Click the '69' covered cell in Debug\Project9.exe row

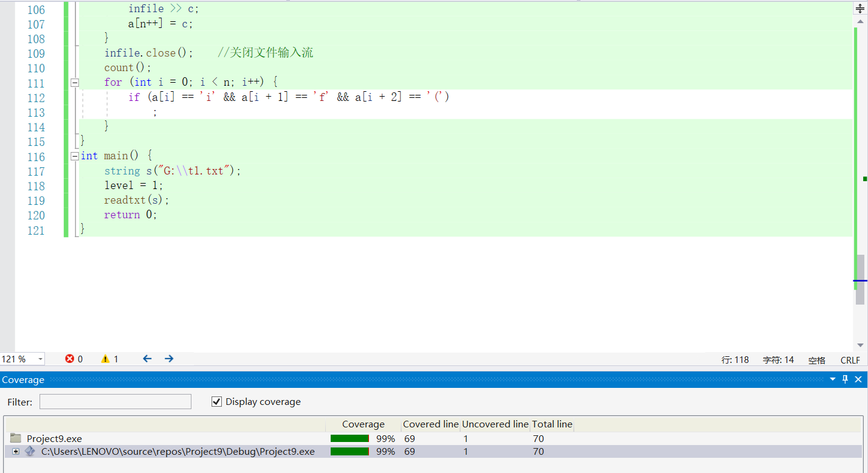[410, 451]
